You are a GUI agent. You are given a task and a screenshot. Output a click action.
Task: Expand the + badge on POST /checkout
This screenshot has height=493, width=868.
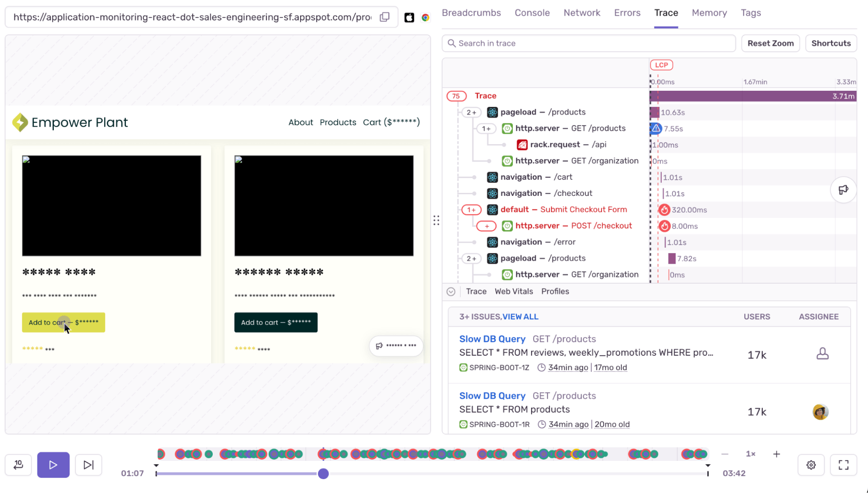[486, 226]
